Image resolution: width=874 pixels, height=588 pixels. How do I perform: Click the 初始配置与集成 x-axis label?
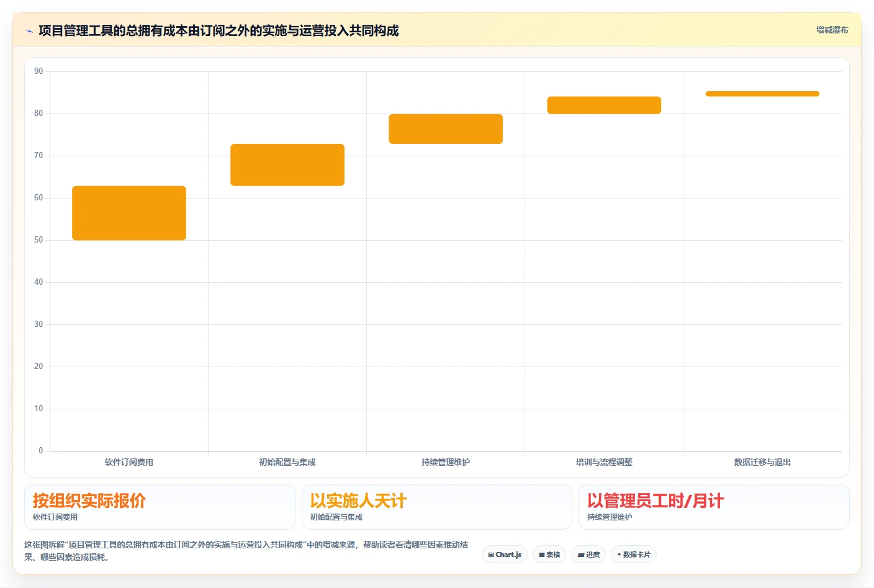pyautogui.click(x=287, y=462)
